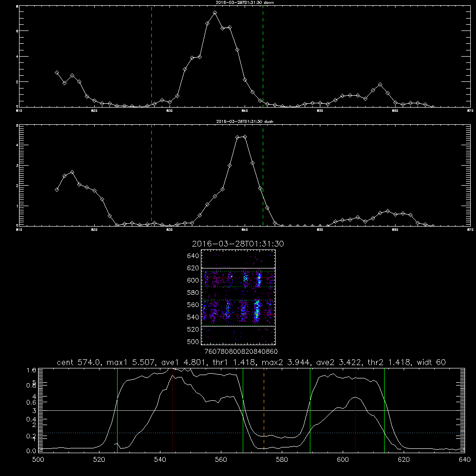Screen dimensions: 476x476
Task: Click "thr2 1.418" in the stats line
Action: click(390, 362)
